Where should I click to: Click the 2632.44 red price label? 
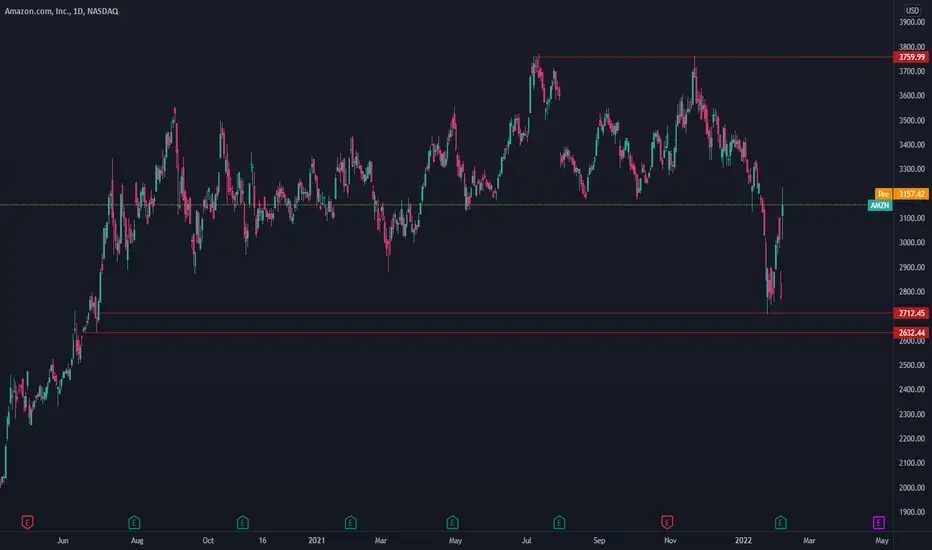pyautogui.click(x=911, y=332)
